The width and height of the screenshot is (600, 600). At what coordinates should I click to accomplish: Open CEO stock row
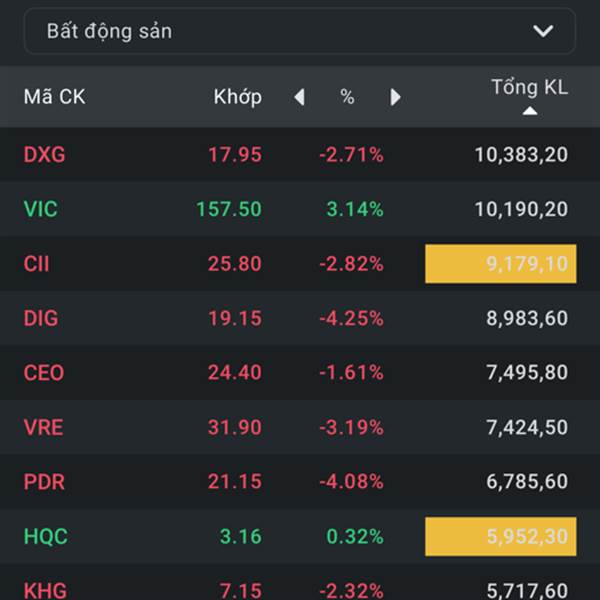click(44, 373)
